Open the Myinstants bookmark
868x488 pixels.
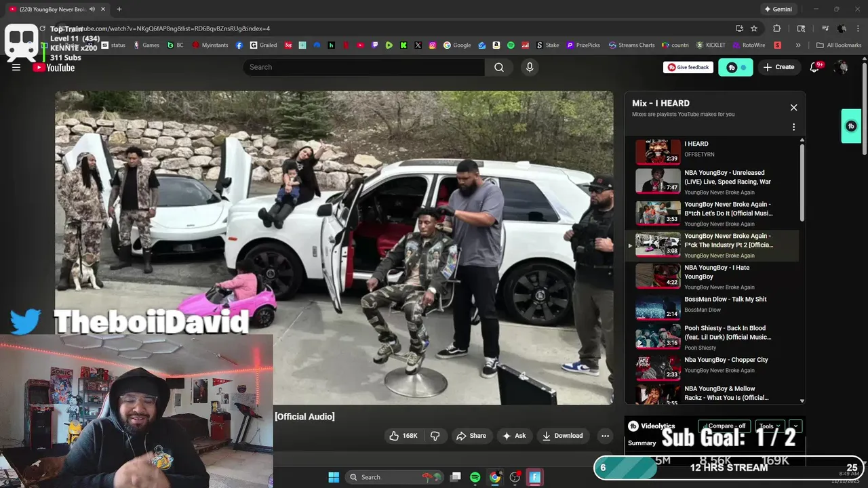[210, 45]
